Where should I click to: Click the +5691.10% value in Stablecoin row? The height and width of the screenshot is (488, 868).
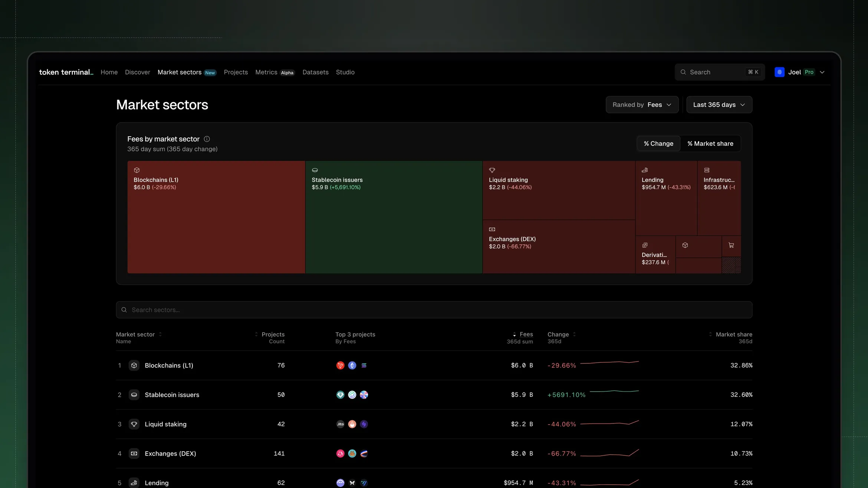[x=566, y=395]
